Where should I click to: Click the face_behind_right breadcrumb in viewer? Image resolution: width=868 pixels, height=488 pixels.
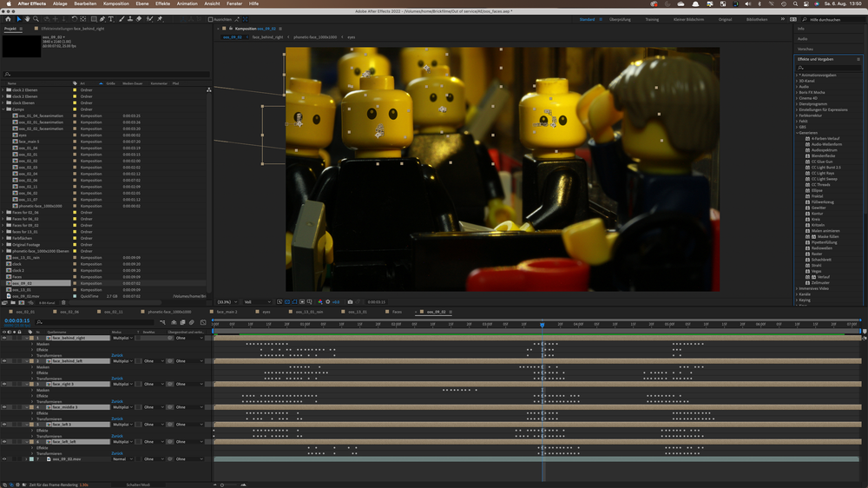point(267,37)
